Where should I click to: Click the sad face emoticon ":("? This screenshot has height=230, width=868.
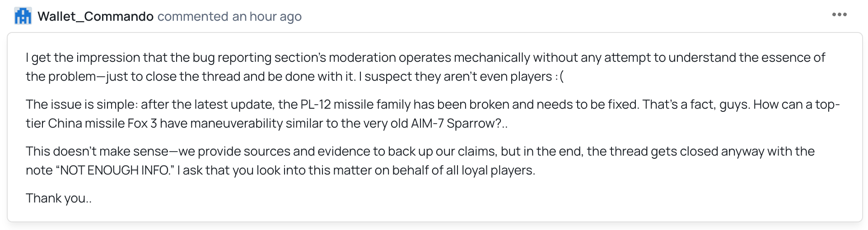tap(559, 77)
